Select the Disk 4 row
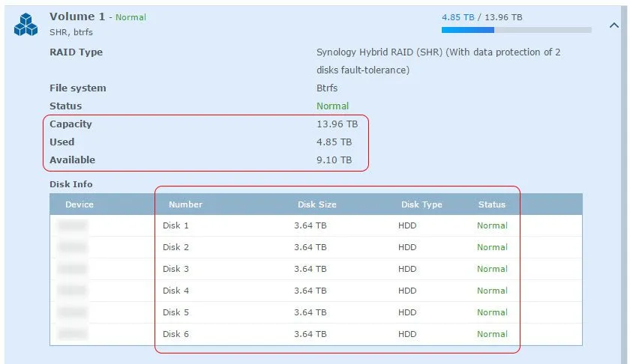This screenshot has height=364, width=630. coord(316,291)
